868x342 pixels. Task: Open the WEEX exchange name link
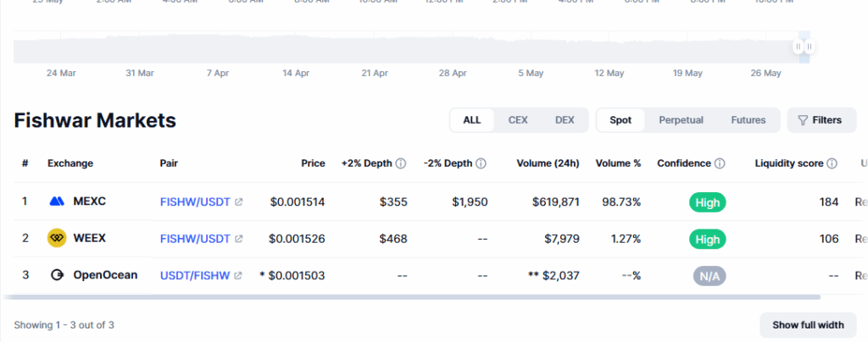pos(89,239)
